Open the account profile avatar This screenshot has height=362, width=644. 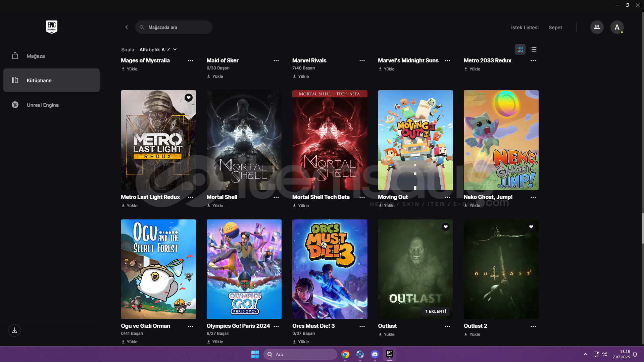[x=617, y=27]
